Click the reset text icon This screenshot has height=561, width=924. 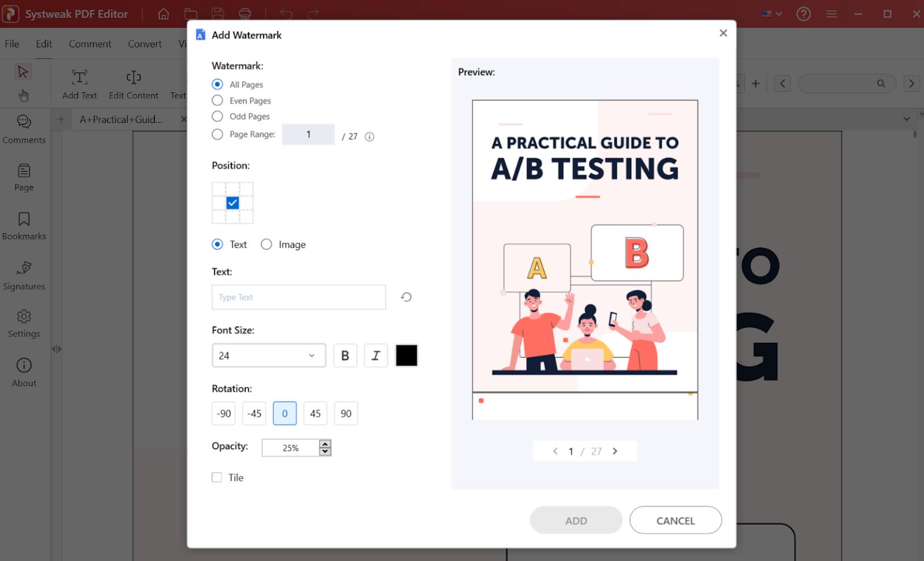click(x=406, y=297)
